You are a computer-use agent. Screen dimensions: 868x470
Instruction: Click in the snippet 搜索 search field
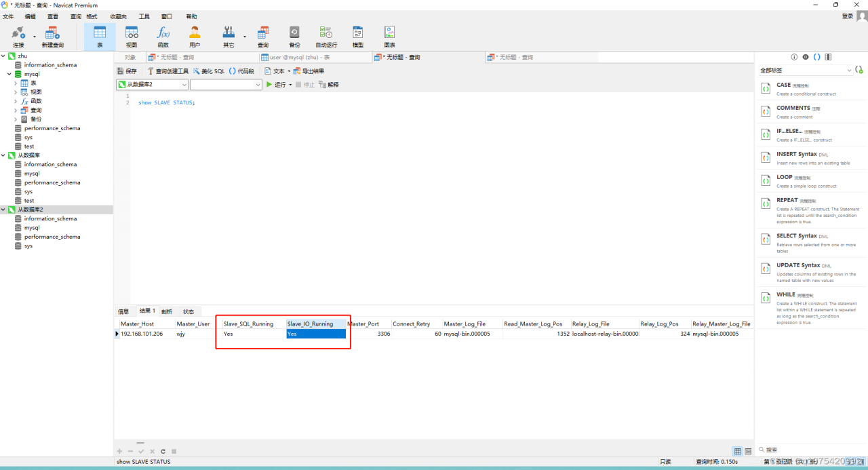coord(814,450)
